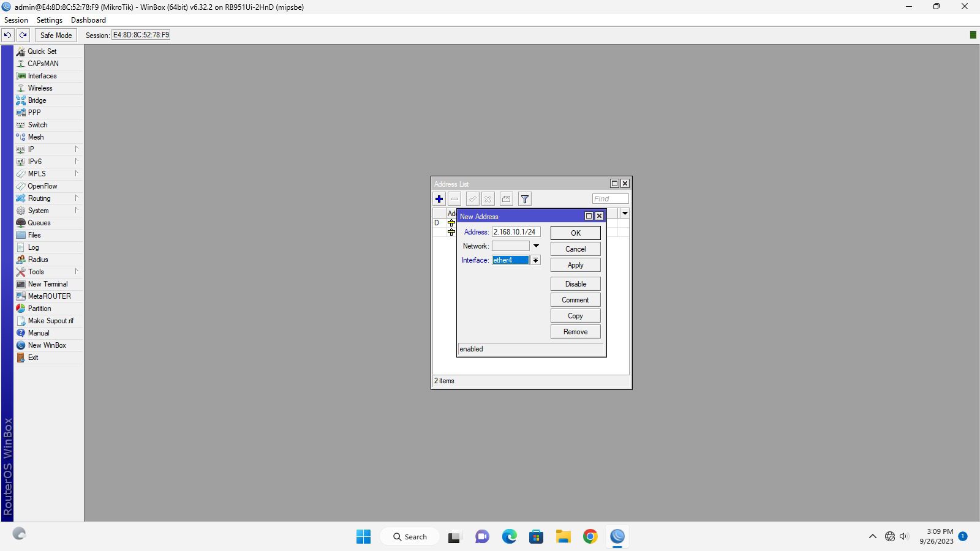
Task: Open Partition in sidebar
Action: click(x=48, y=309)
